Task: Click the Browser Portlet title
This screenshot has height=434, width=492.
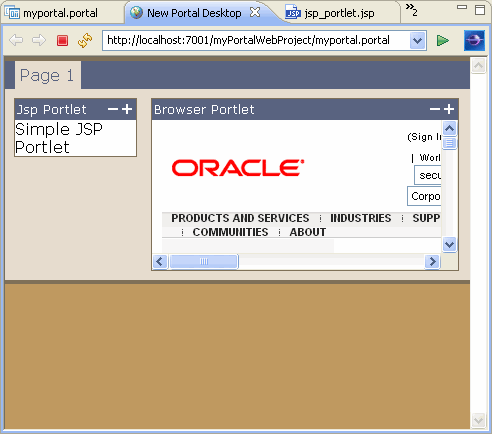Action: tap(204, 109)
